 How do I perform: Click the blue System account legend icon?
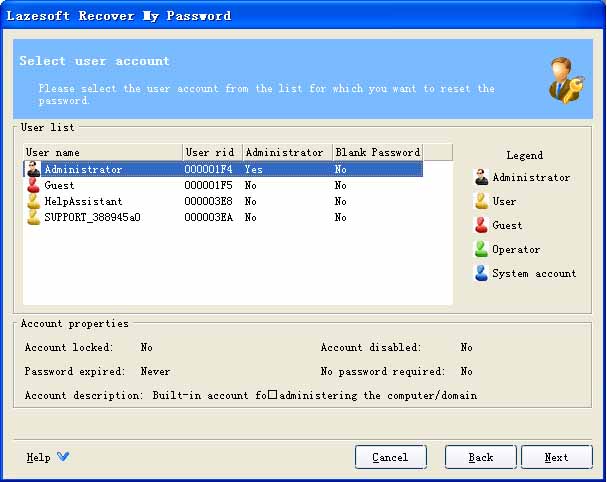pos(481,273)
